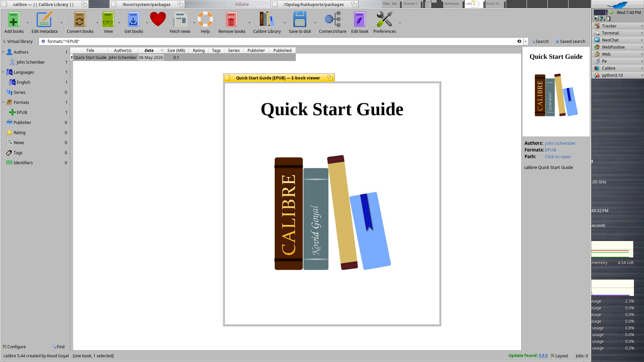644x362 pixels.
Task: Click the John Schember author link
Action: pos(560,143)
